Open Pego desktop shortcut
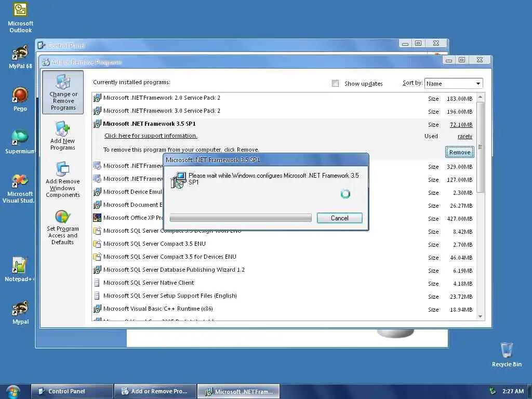 pyautogui.click(x=20, y=99)
